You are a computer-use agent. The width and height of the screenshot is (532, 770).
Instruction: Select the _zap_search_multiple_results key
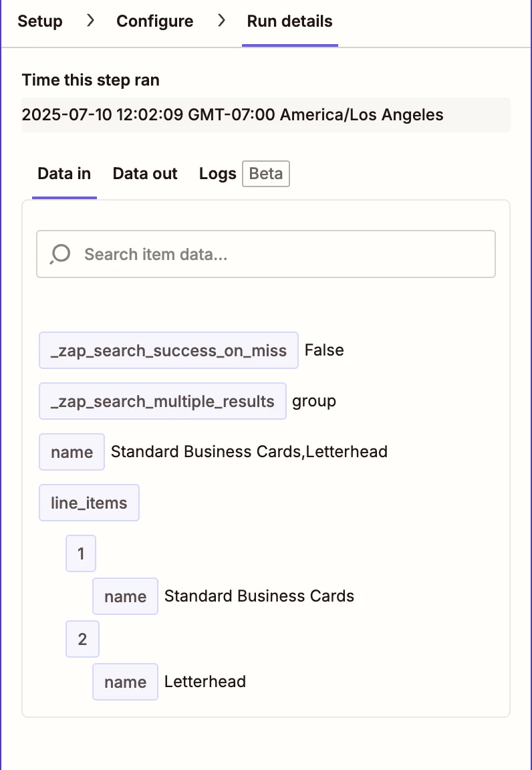pos(162,401)
